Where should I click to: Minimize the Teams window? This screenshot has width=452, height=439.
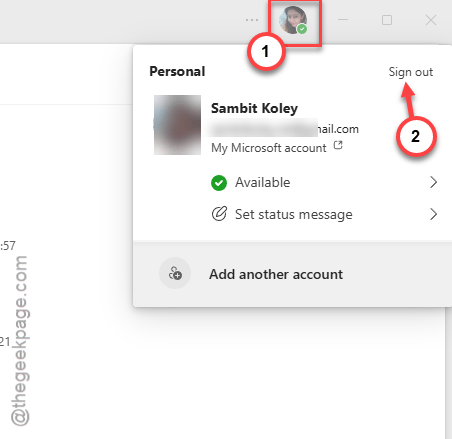pos(343,20)
